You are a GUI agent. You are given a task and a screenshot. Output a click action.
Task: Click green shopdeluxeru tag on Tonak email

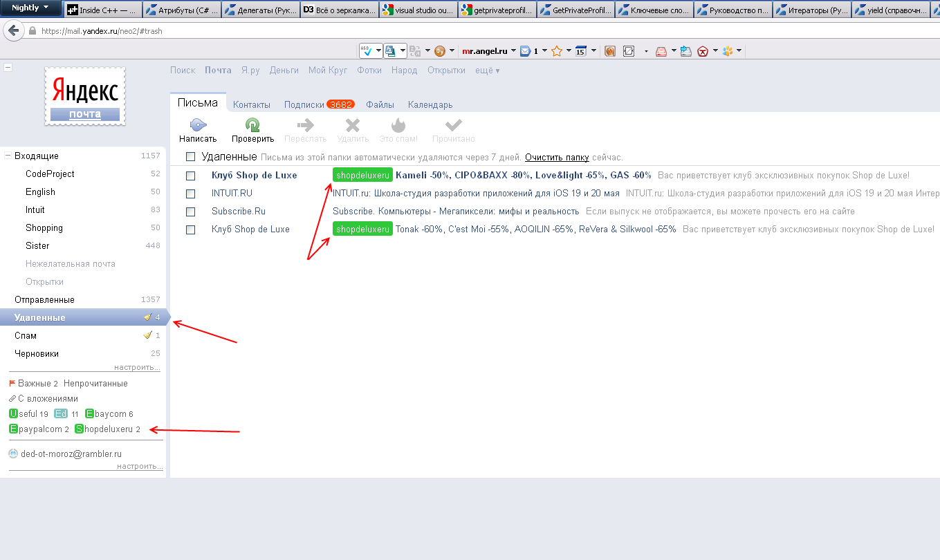click(x=362, y=229)
